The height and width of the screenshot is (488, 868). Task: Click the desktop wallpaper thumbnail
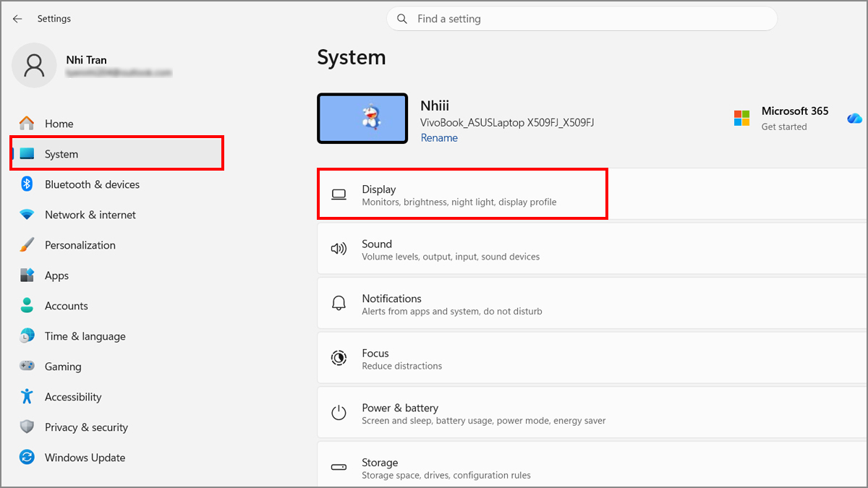click(x=362, y=118)
